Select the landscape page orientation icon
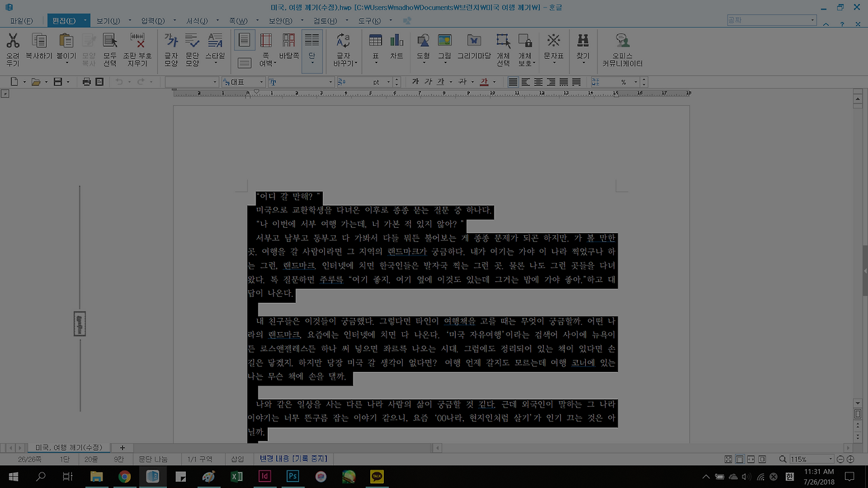 245,63
